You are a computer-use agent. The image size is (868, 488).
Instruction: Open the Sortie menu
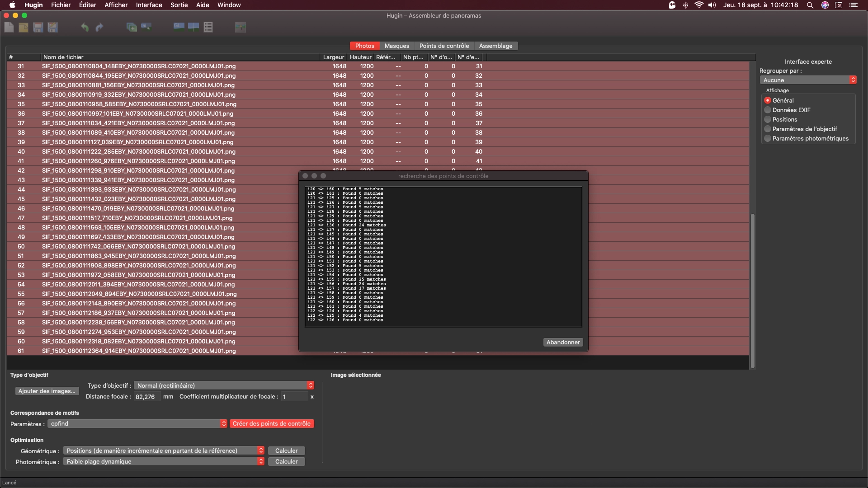[179, 5]
